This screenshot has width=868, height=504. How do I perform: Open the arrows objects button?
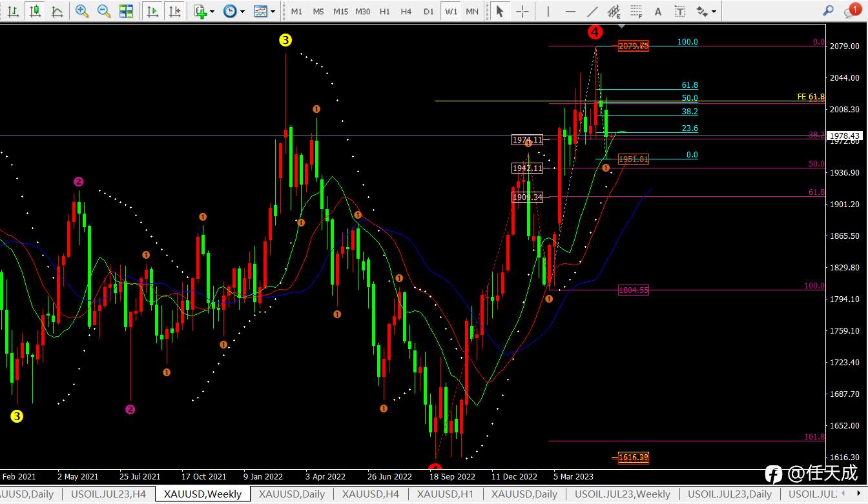[702, 11]
